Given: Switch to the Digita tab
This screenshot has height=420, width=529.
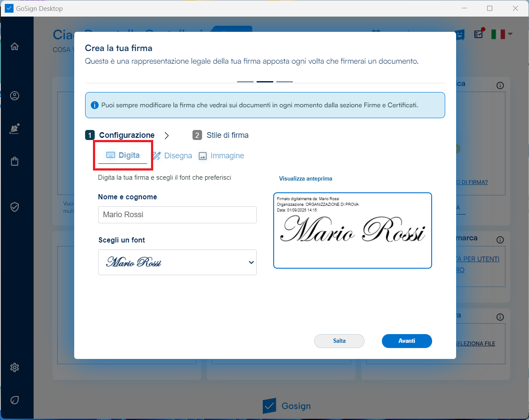Looking at the screenshot, I should [123, 156].
